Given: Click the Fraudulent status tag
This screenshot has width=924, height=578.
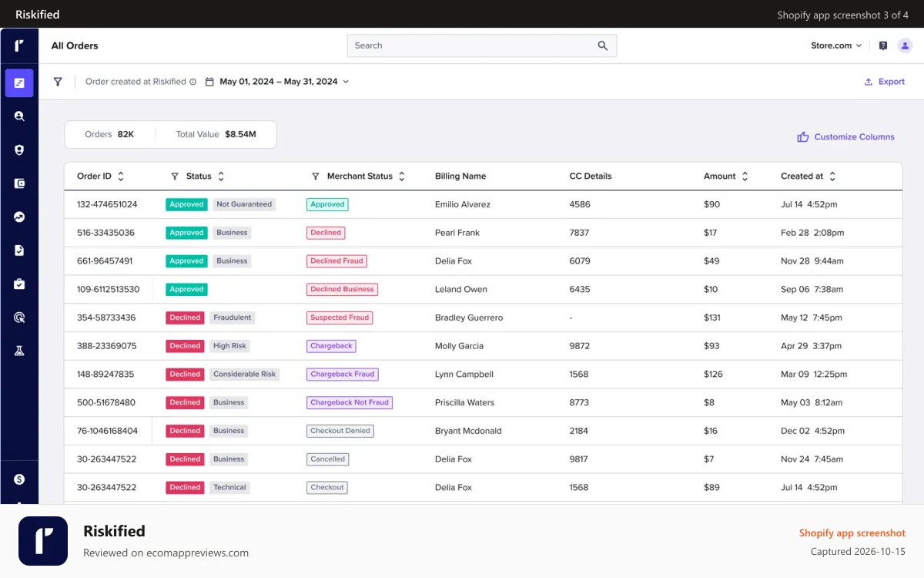Looking at the screenshot, I should click(x=233, y=318).
